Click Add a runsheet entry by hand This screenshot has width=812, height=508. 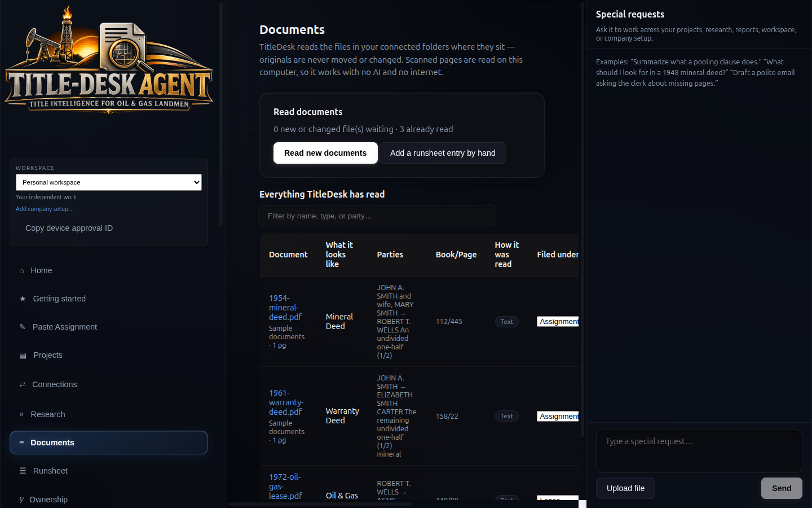click(443, 153)
